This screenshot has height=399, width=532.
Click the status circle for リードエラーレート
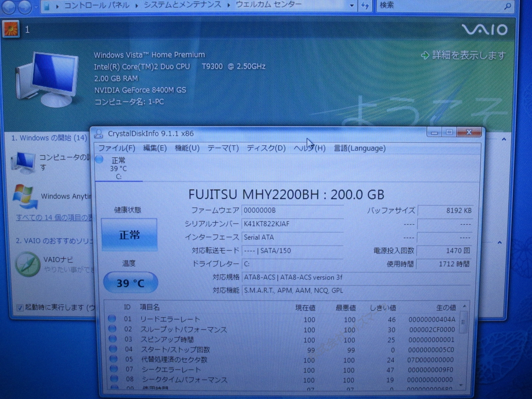click(x=112, y=319)
